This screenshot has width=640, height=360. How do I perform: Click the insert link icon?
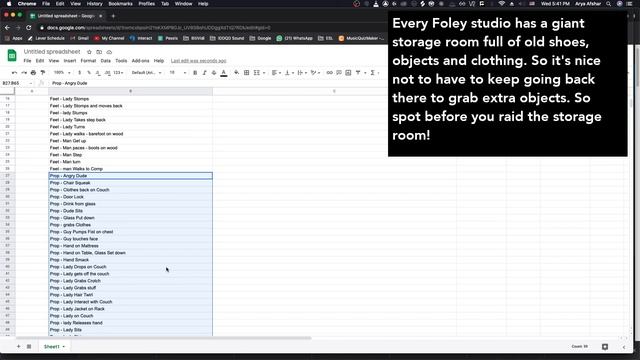click(x=329, y=73)
